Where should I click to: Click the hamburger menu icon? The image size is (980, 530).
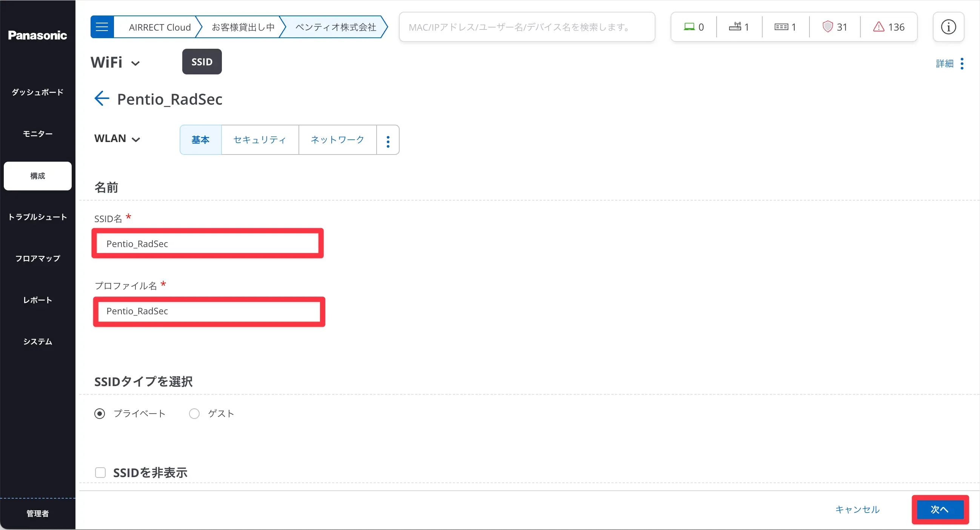coord(102,27)
